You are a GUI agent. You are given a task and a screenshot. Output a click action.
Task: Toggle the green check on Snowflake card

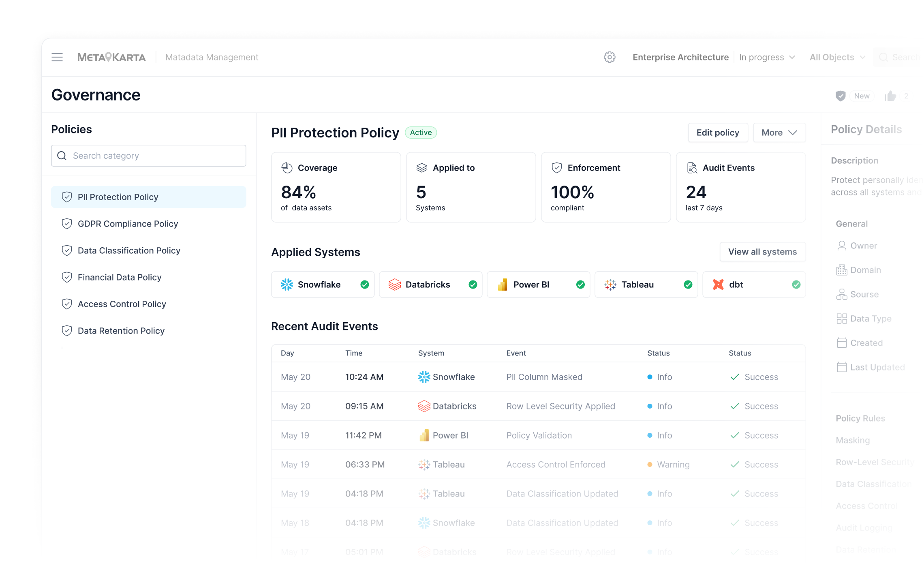click(365, 285)
